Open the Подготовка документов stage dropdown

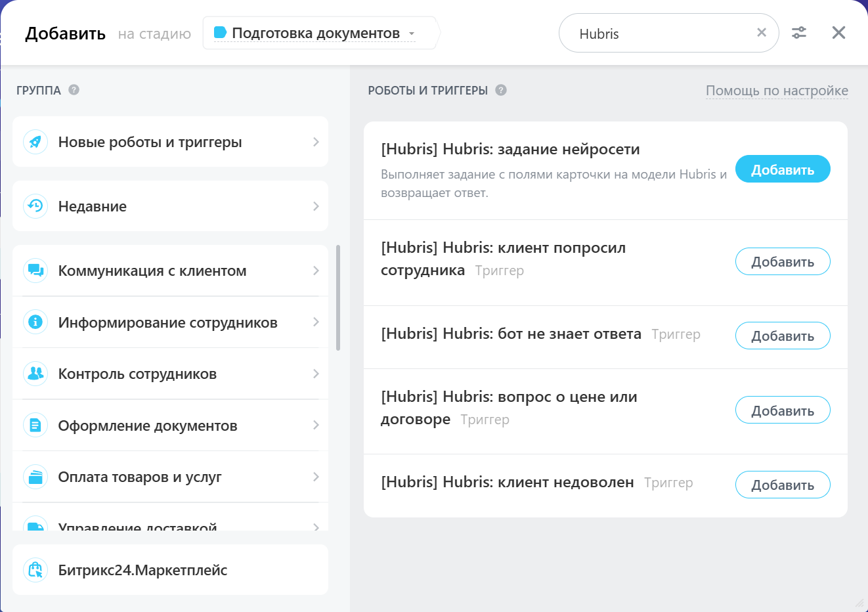(320, 33)
